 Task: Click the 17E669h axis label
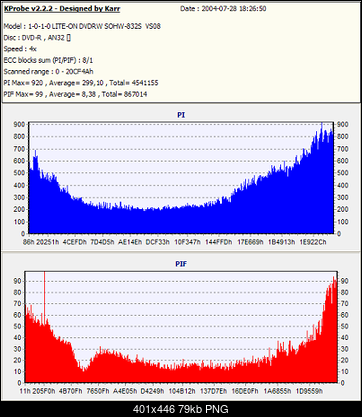[250, 242]
